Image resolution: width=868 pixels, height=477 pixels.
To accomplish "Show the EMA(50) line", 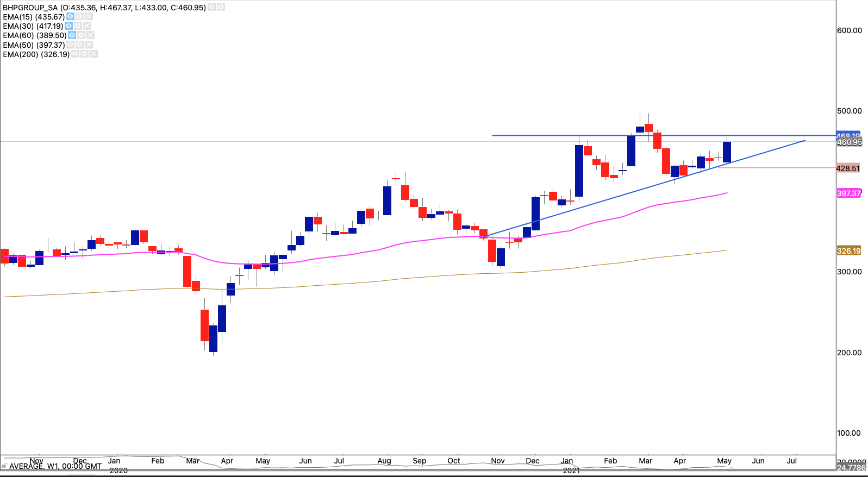I will pos(70,45).
